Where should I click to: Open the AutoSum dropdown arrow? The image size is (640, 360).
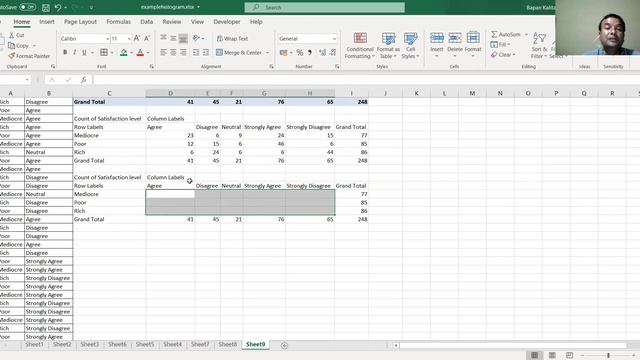pos(526,34)
